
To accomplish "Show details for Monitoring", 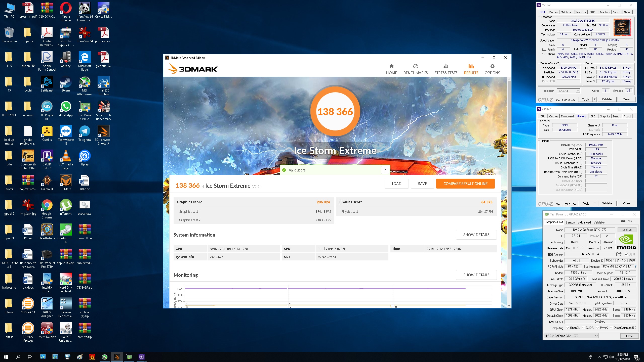I will [476, 275].
